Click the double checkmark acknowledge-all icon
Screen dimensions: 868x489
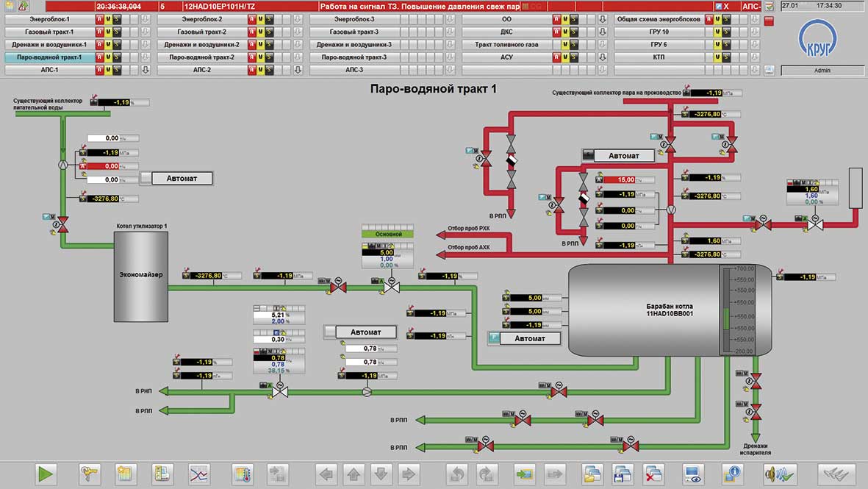tap(836, 474)
